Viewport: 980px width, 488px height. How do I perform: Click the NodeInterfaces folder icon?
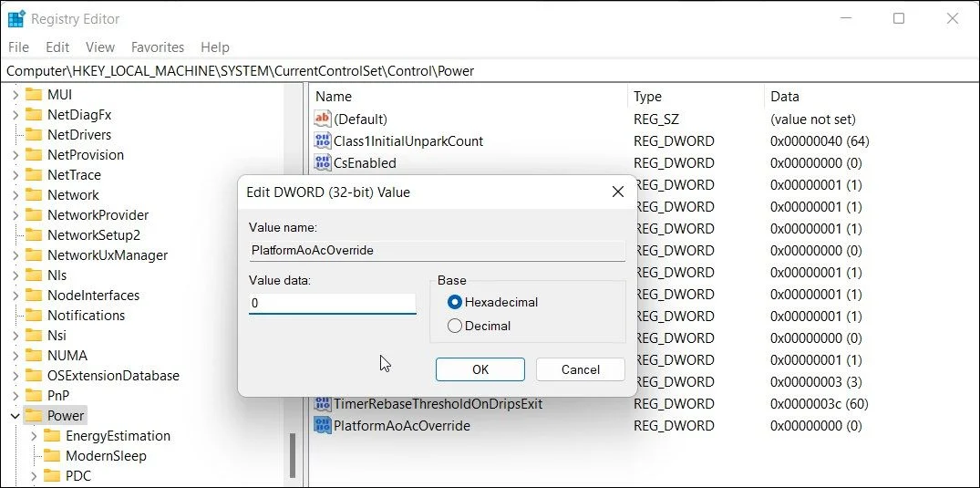[33, 296]
